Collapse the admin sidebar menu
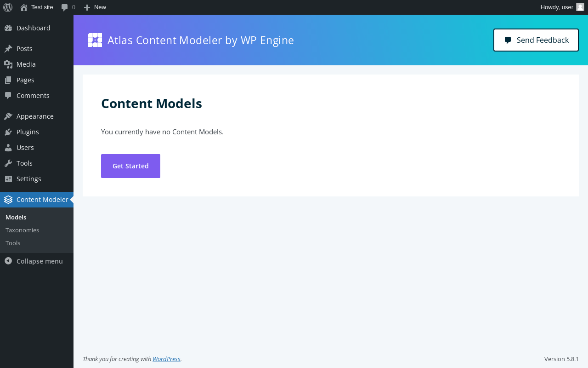 [x=34, y=261]
